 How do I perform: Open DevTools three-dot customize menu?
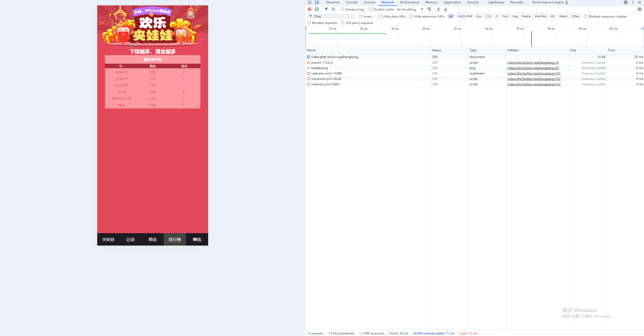[633, 2]
